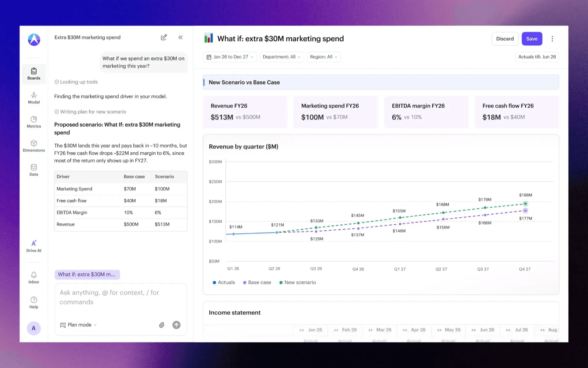Expand the Department: All filter
Viewport: 588px width, 368px height.
(282, 57)
